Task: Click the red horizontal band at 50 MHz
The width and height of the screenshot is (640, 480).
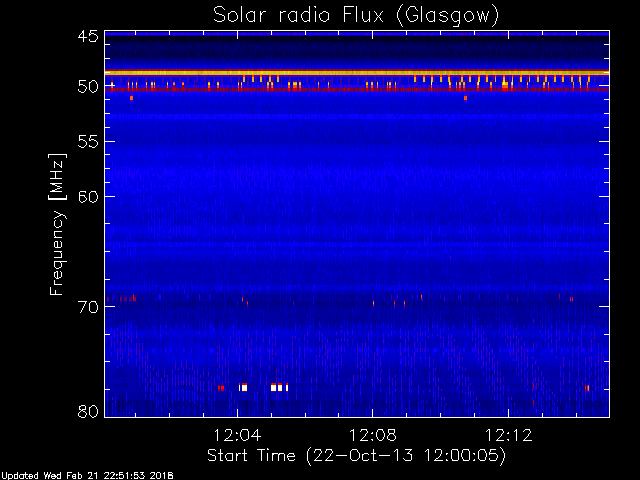Action: tap(357, 89)
